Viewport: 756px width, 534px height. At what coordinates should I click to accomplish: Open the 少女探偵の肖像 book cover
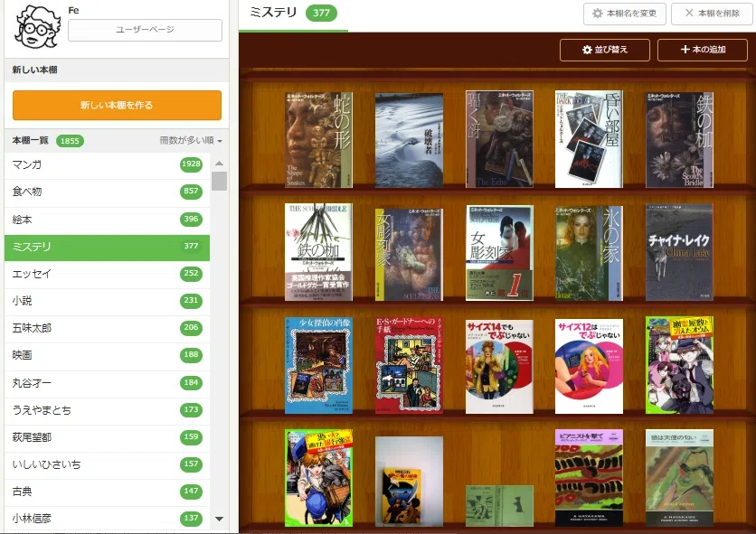click(318, 365)
